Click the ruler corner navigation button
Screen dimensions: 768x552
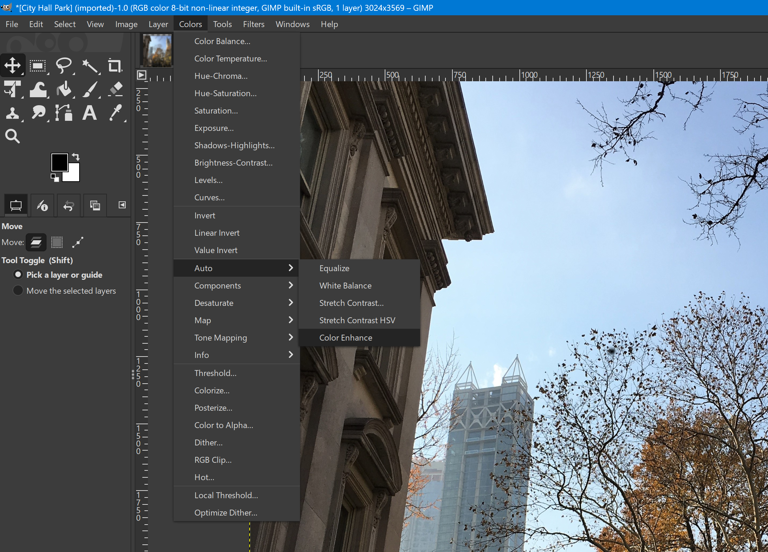[x=142, y=75]
